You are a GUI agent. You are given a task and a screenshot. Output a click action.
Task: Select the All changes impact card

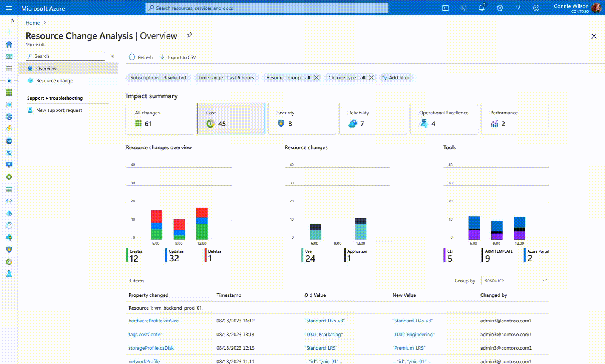click(160, 119)
